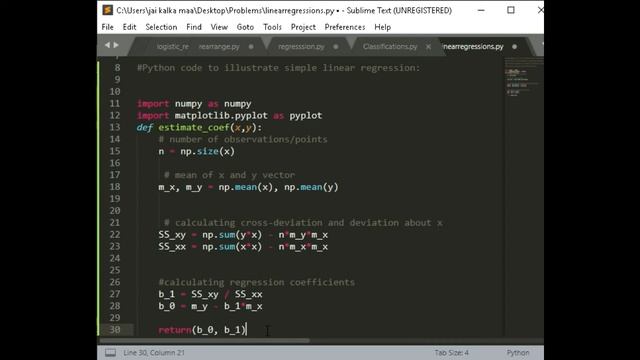Switch to the rearrange.py tab

219,47
